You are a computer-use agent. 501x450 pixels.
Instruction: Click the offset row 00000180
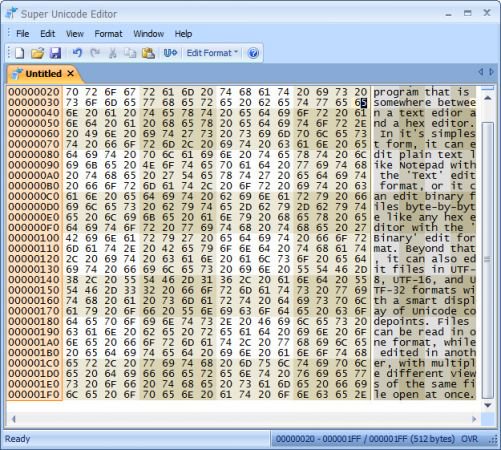click(34, 322)
